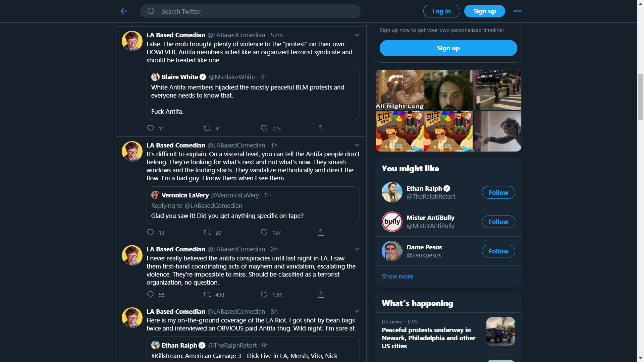Like the tweet with 1.6K likes

264,295
